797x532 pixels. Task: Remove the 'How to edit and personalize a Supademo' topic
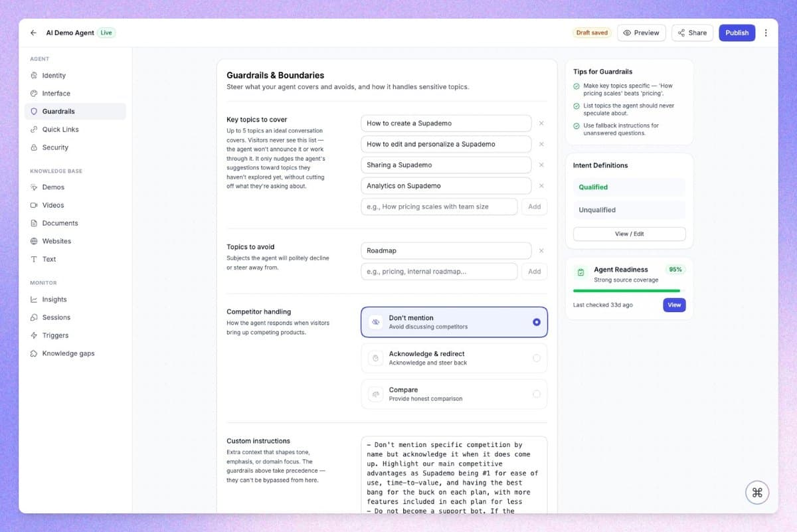pyautogui.click(x=541, y=144)
